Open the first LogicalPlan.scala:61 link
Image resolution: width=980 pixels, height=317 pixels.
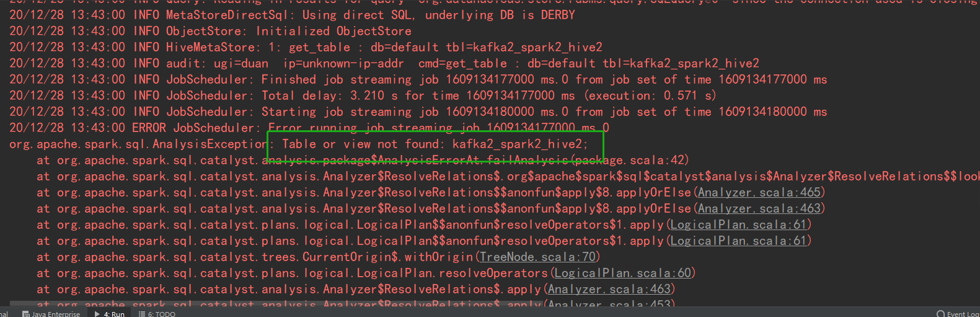739,225
